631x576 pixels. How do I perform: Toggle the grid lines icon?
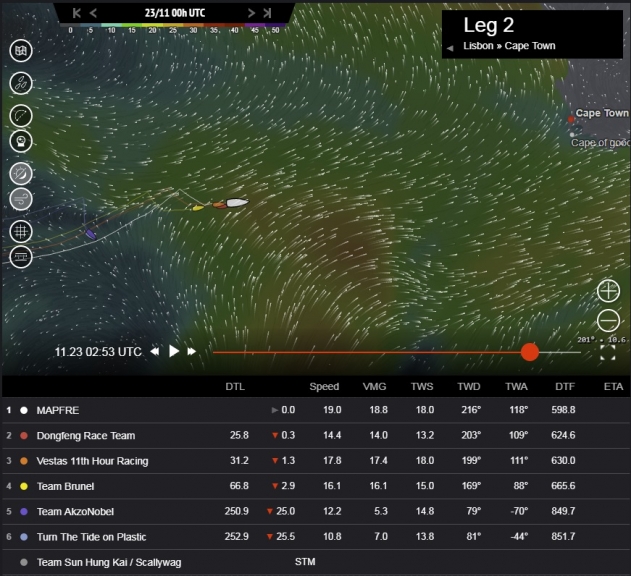point(21,231)
